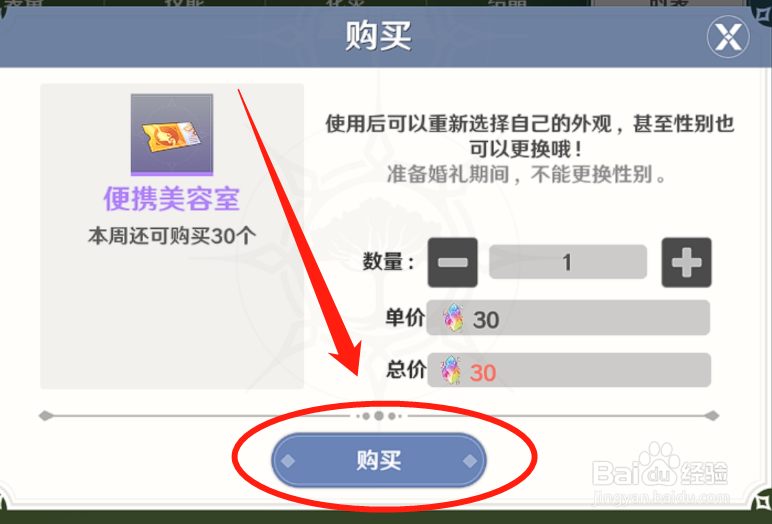This screenshot has width=772, height=524.
Task: Click the 购买 dialog title bar
Action: click(x=386, y=37)
